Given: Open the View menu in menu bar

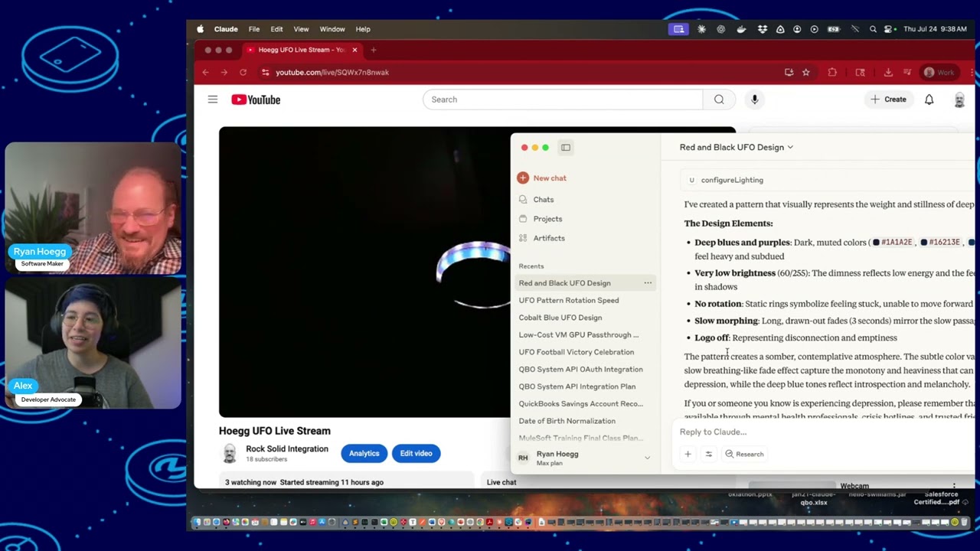Looking at the screenshot, I should point(301,29).
